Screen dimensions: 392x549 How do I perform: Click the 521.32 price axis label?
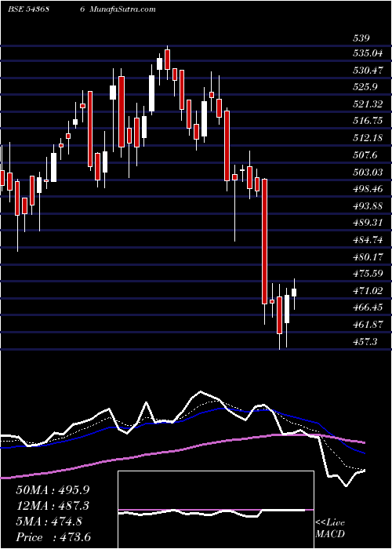tap(368, 104)
